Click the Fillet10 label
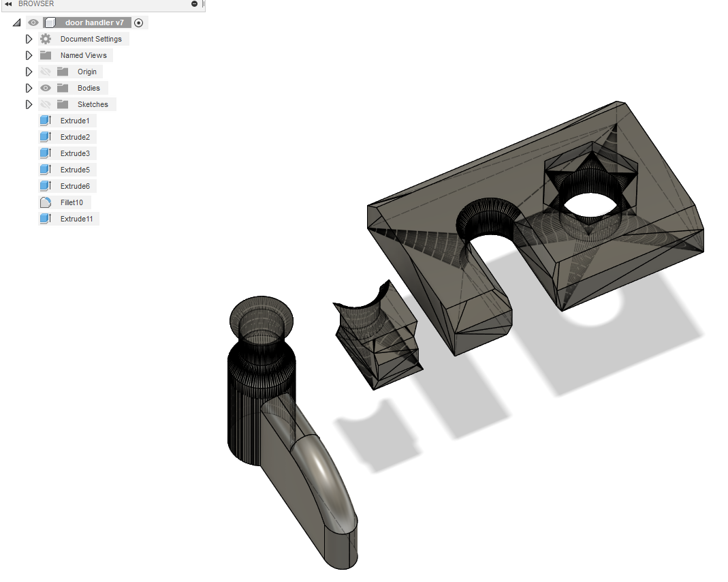This screenshot has width=728, height=582. pos(72,202)
